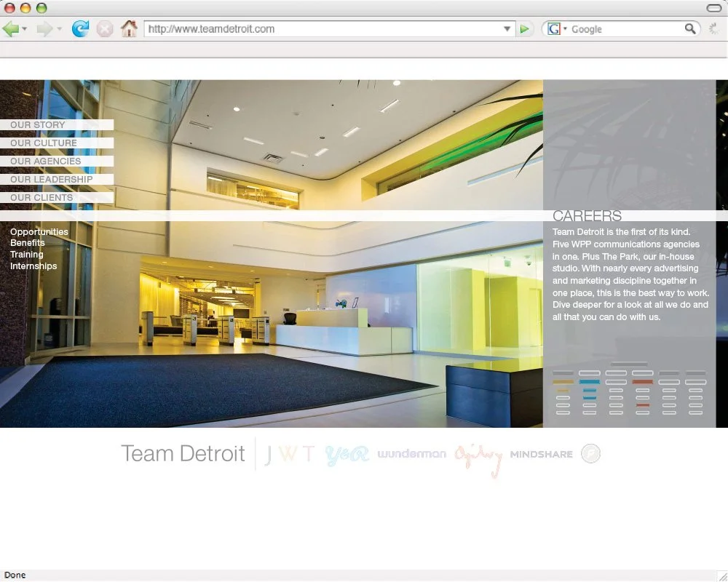Click the window resize grip corner
The height and width of the screenshot is (582, 728).
click(x=721, y=576)
